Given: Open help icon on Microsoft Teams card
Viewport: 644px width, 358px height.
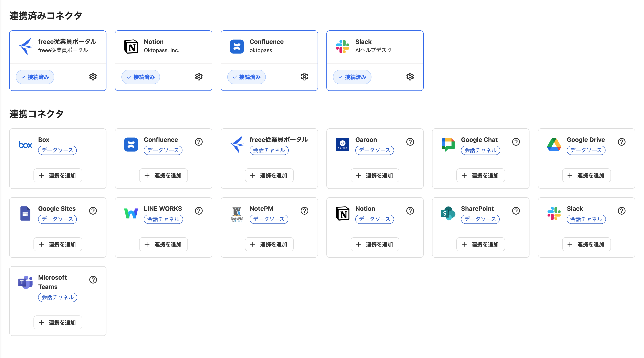Looking at the screenshot, I should 93,280.
